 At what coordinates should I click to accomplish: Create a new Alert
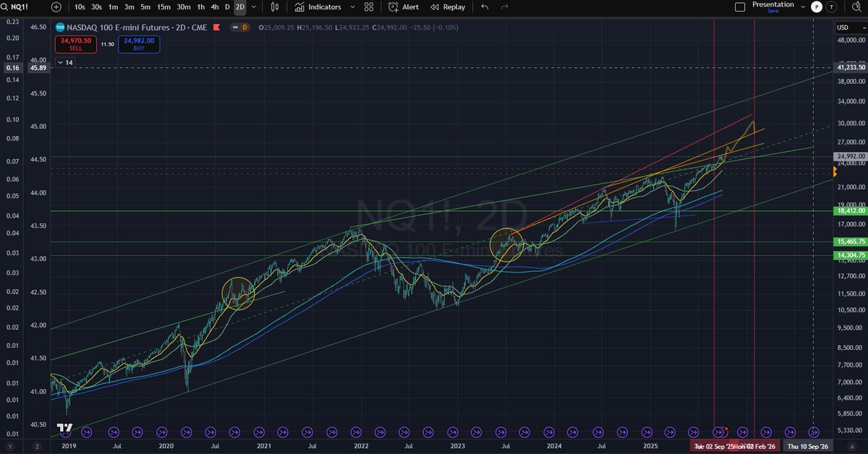coord(404,7)
